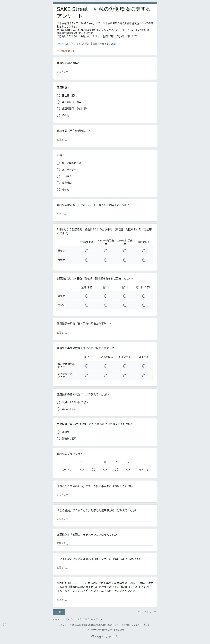Choose よくある for 怪我の危険を感じること
Viewport: 210px width, 644px height.
click(144, 366)
